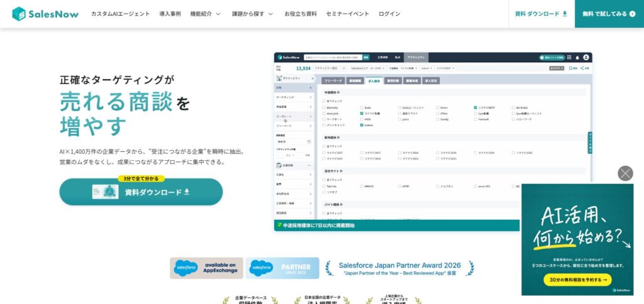The width and height of the screenshot is (644, 304).
Task: Click the SalesNow logo in the header
Action: pos(45,14)
